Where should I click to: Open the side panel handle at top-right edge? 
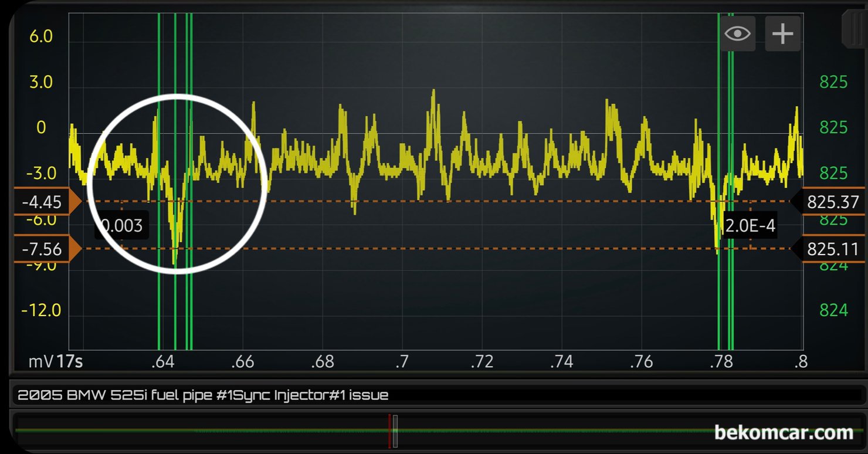click(x=853, y=31)
